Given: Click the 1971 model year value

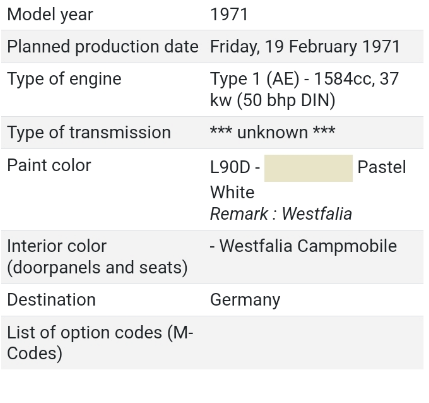Looking at the screenshot, I should pos(229,15).
